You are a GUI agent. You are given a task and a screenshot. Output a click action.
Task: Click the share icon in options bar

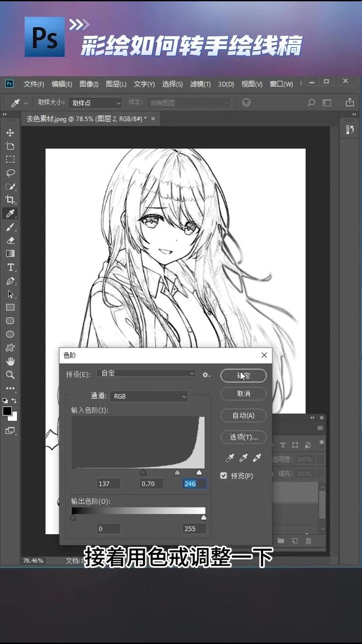tap(349, 102)
